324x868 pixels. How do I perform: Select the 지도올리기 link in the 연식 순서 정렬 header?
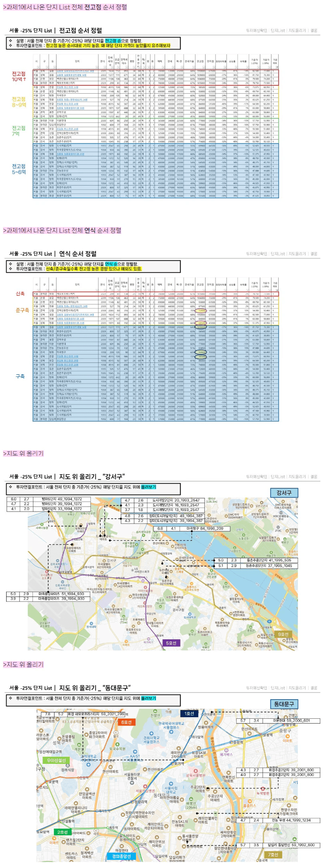click(297, 254)
